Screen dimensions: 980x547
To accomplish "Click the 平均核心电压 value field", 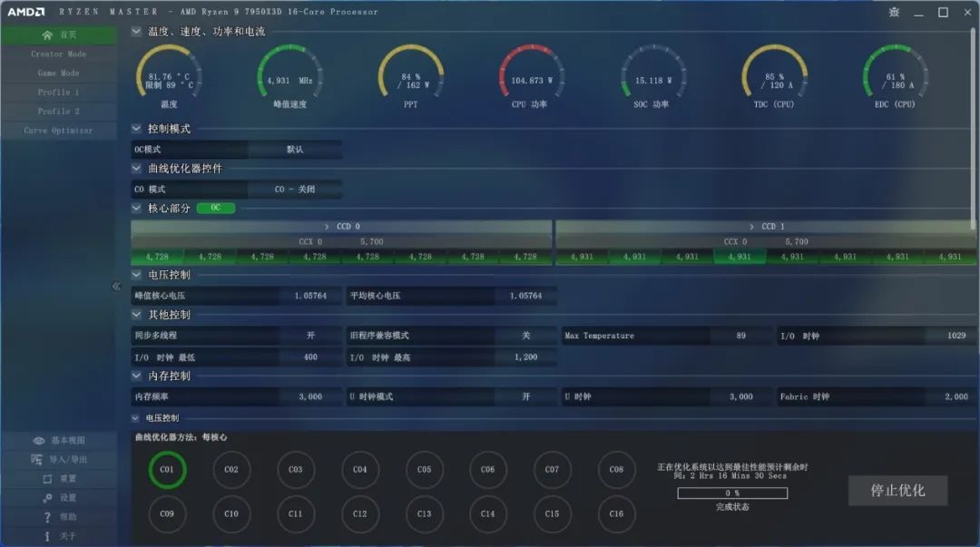I will 525,296.
